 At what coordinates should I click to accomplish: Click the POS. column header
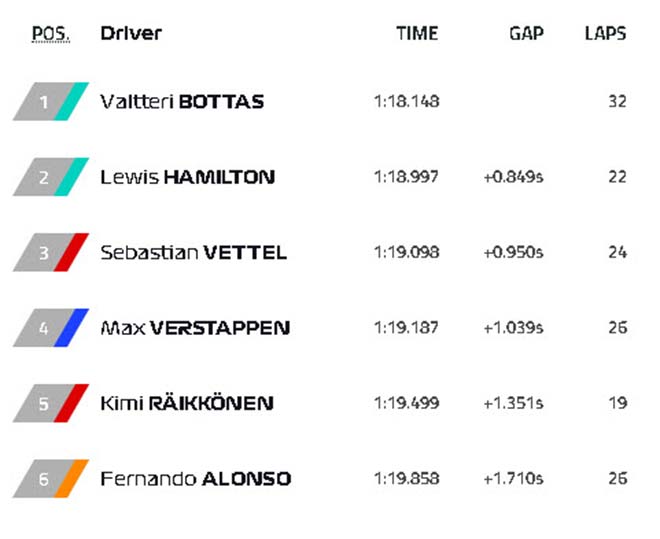(51, 34)
